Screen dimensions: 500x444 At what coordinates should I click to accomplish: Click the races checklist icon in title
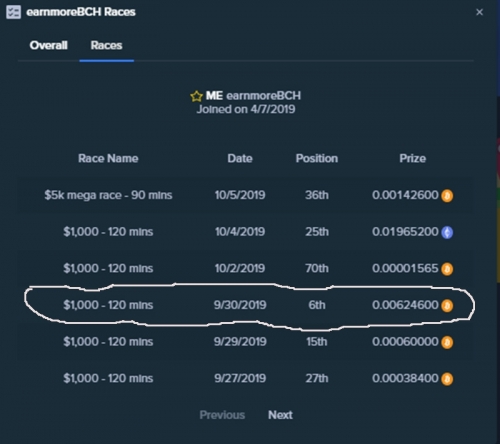click(13, 12)
